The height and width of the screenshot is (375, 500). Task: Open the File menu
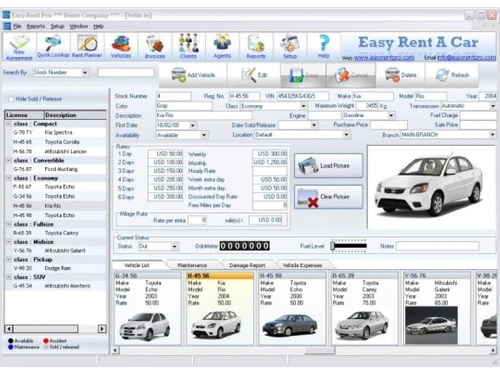17,26
